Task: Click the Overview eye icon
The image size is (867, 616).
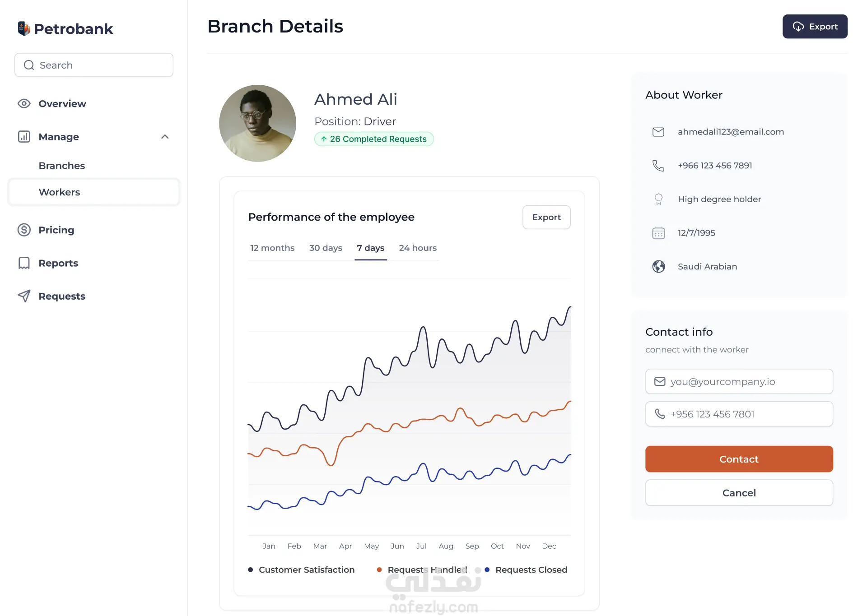Action: (24, 104)
